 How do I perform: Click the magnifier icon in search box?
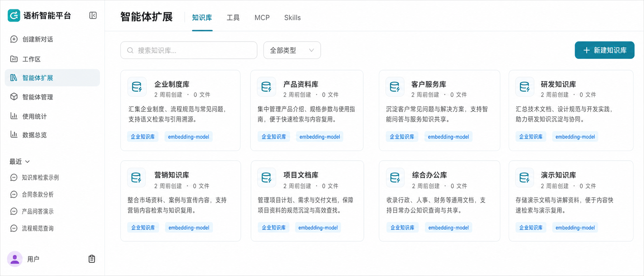(x=130, y=50)
